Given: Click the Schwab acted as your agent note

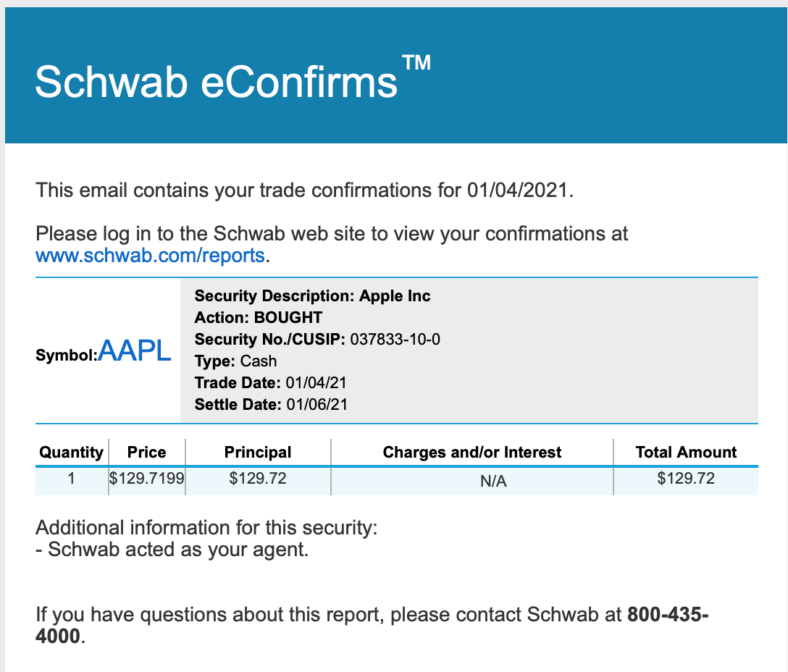Looking at the screenshot, I should coord(172,550).
